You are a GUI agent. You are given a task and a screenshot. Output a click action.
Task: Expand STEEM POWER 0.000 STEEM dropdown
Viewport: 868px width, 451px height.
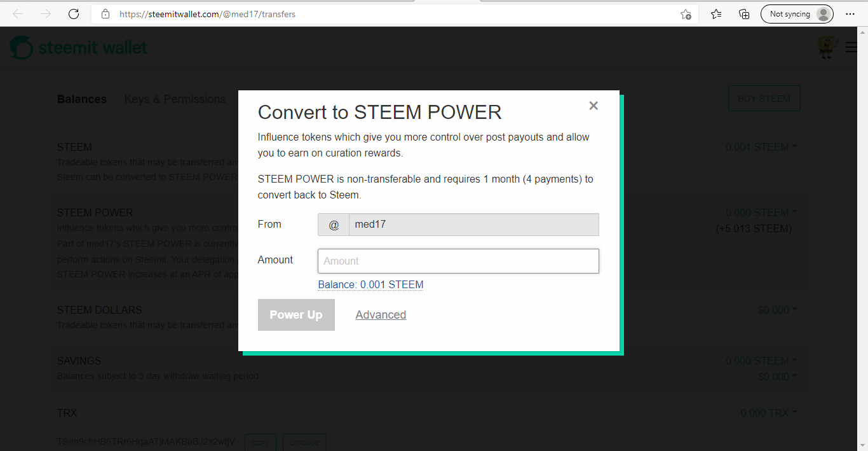[761, 212]
